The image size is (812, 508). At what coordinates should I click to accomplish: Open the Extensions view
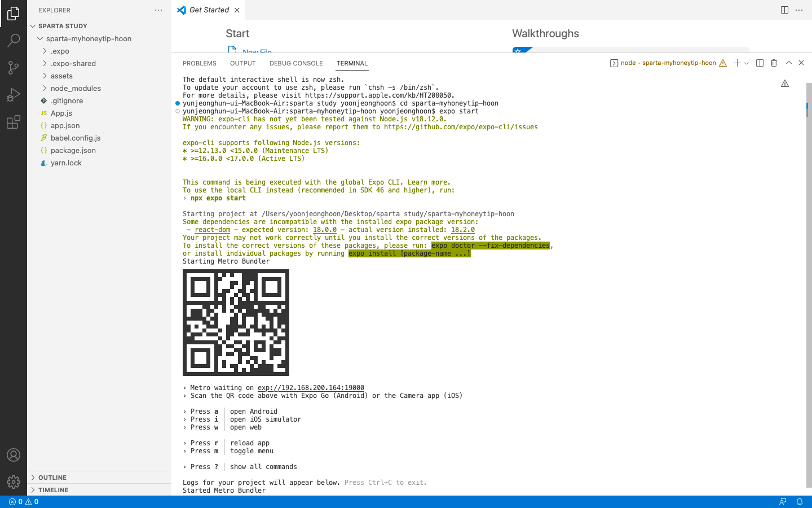(14, 122)
